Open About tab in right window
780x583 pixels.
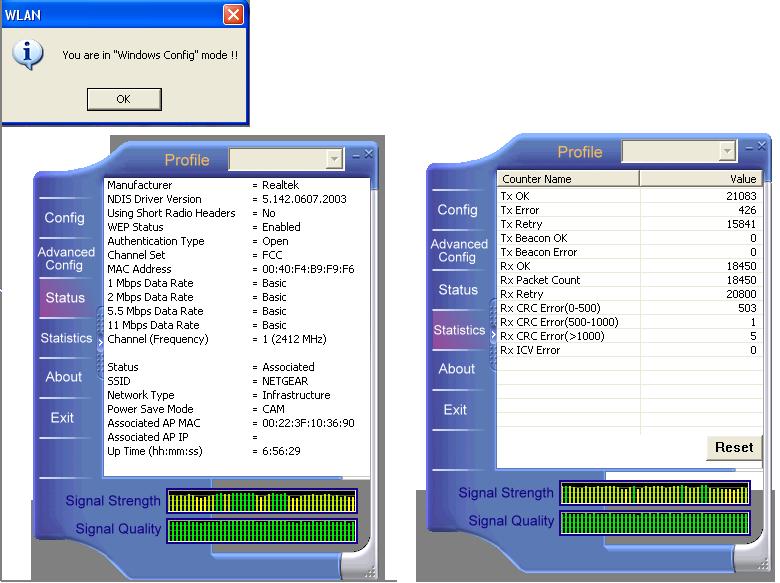point(457,369)
